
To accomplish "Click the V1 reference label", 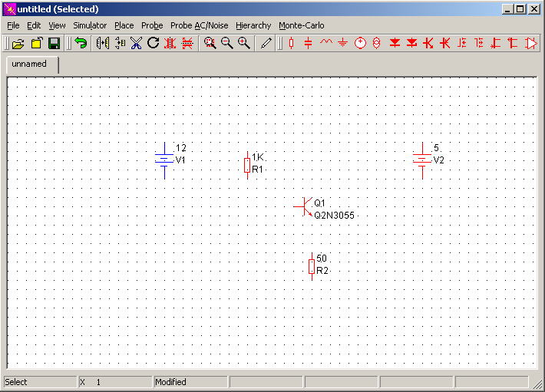I will (180, 160).
